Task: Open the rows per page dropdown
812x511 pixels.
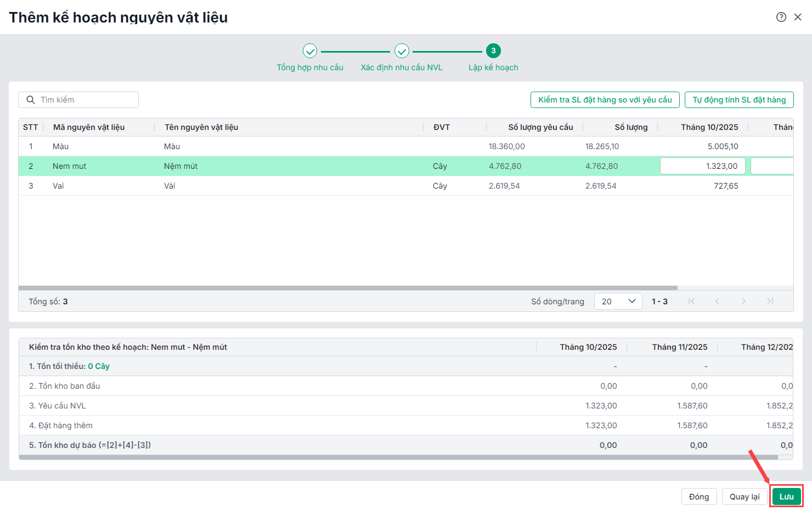Action: point(618,301)
